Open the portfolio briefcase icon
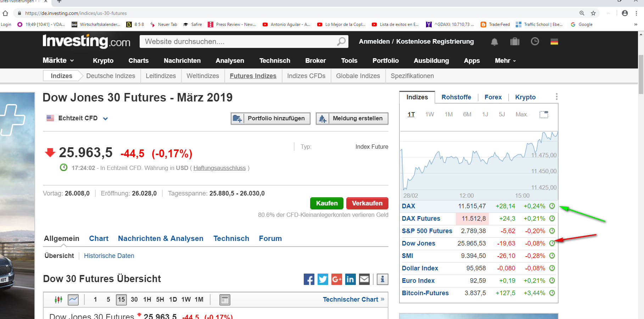Image resolution: width=644 pixels, height=319 pixels. tap(515, 42)
